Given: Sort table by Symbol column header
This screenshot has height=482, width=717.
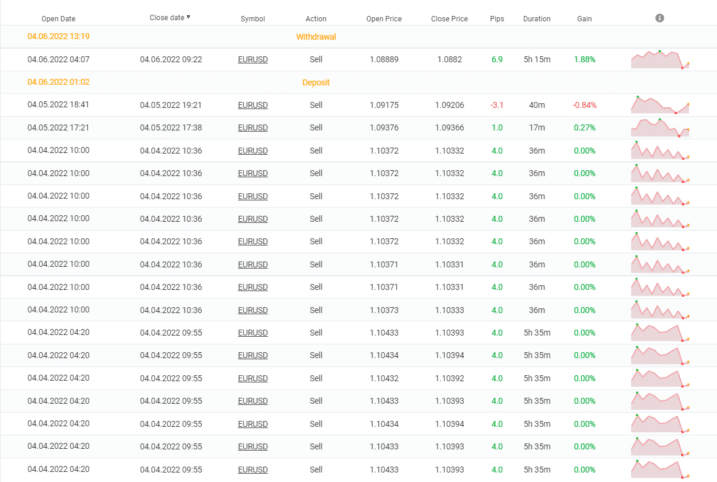Looking at the screenshot, I should pos(252,18).
